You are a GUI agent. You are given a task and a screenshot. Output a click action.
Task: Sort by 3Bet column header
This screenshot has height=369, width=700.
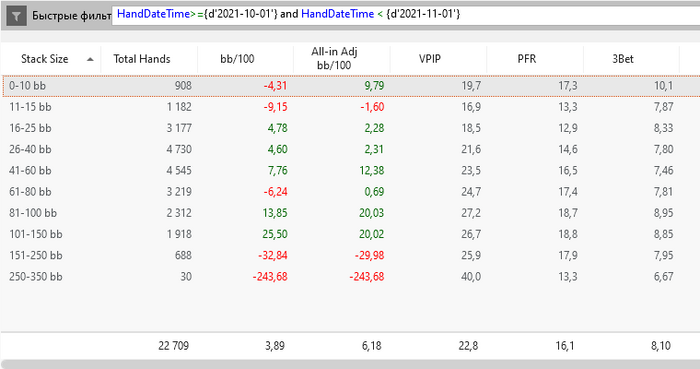[631, 58]
